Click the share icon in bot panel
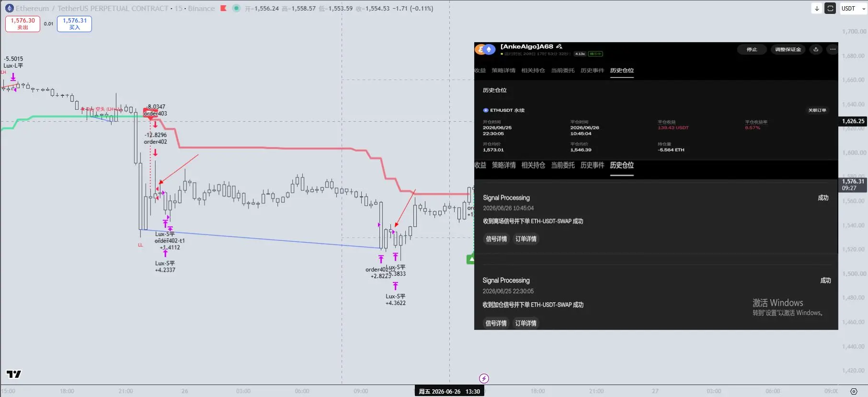Image resolution: width=868 pixels, height=397 pixels. click(x=816, y=49)
